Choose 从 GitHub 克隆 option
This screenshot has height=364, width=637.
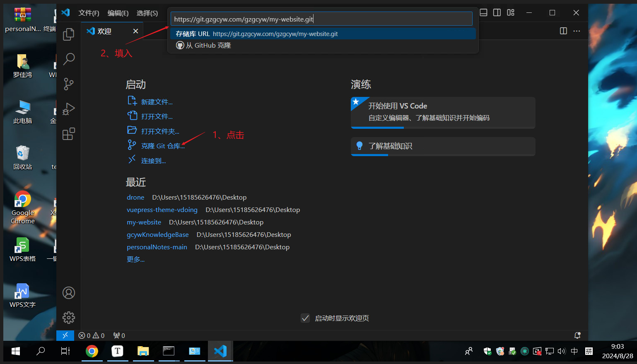tap(323, 46)
